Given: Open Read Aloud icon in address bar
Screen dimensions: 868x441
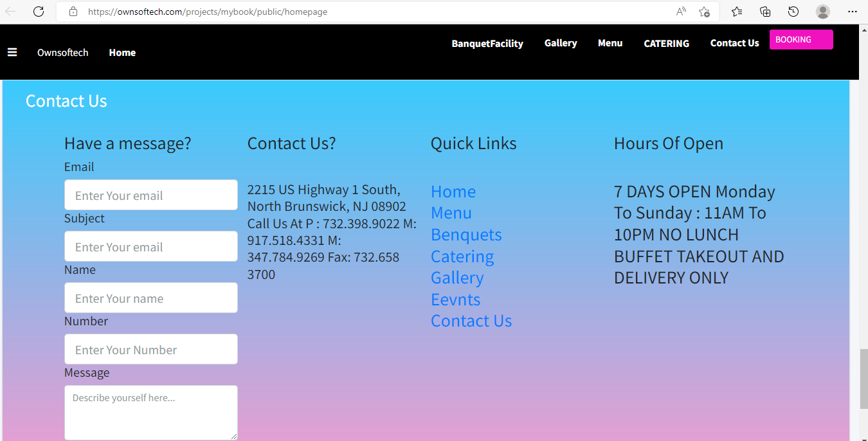Looking at the screenshot, I should tap(681, 12).
